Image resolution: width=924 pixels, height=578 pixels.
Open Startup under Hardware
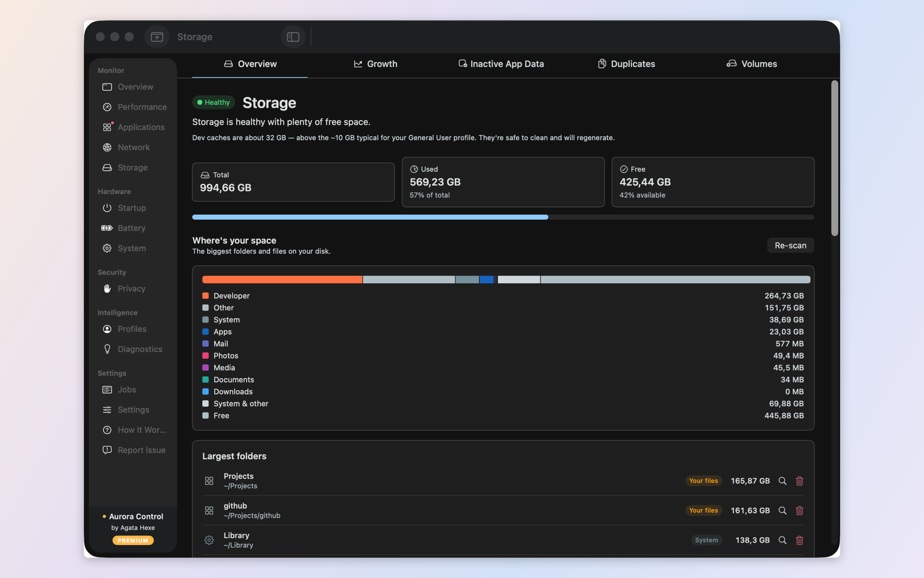[133, 208]
